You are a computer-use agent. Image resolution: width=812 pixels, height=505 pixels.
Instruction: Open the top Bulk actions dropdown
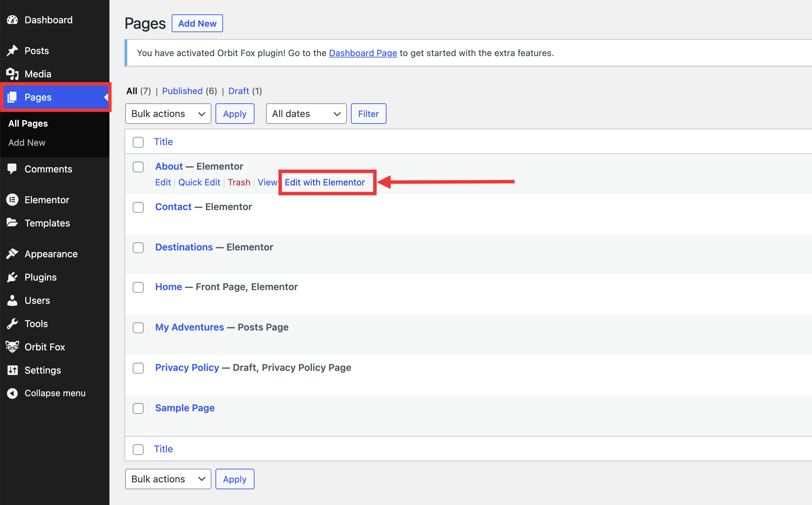click(x=168, y=114)
